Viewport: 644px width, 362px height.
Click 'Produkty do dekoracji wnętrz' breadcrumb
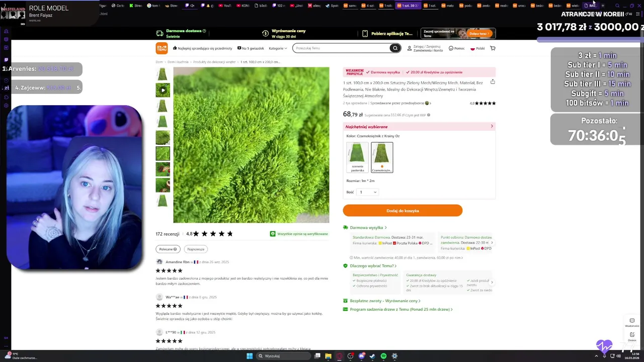tap(214, 62)
